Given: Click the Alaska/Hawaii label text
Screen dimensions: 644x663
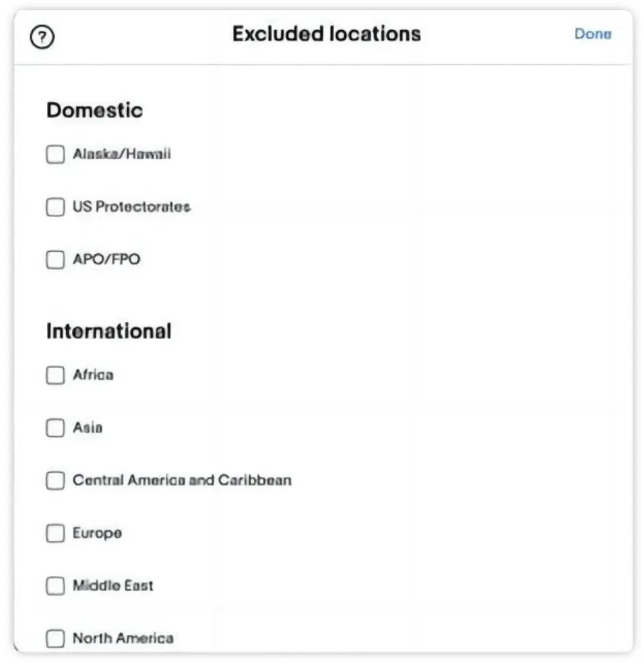Looking at the screenshot, I should (x=121, y=154).
